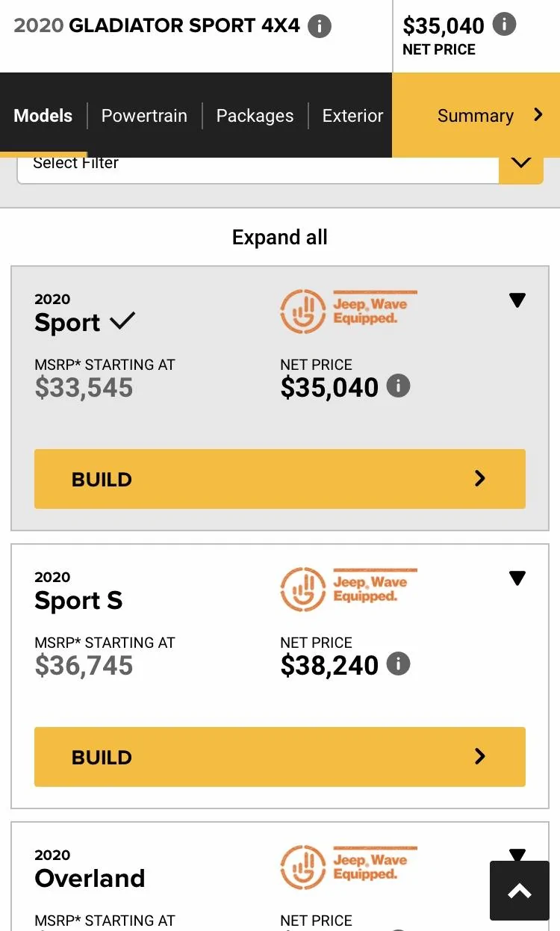Tap info icon next to header $35,040 price
This screenshot has width=560, height=931.
504,25
